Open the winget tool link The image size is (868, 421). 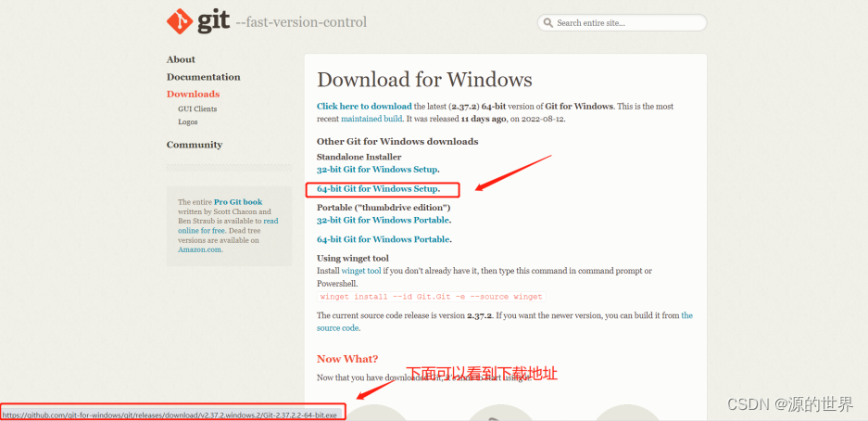click(x=361, y=271)
